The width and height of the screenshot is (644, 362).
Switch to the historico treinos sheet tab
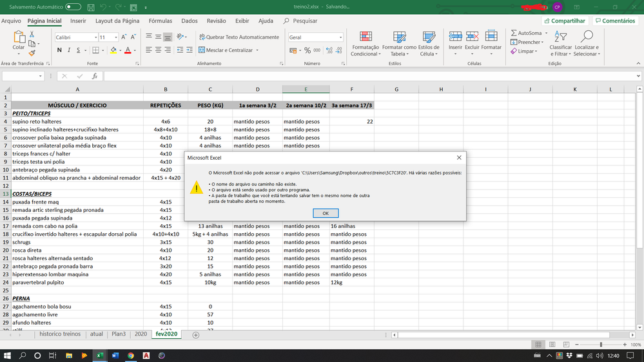60,334
